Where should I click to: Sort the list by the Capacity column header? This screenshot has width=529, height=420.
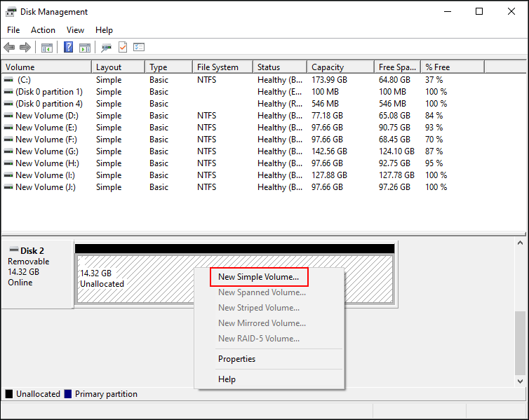coord(328,67)
